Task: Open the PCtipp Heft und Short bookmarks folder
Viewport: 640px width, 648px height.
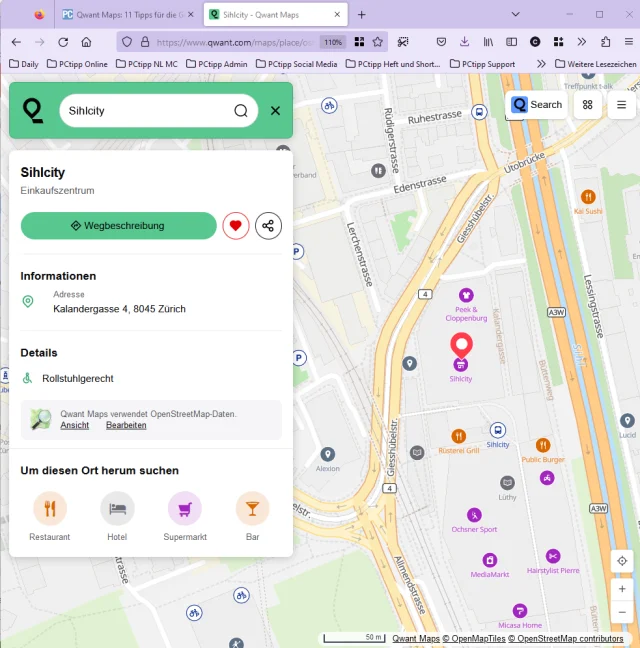Action: (x=393, y=64)
